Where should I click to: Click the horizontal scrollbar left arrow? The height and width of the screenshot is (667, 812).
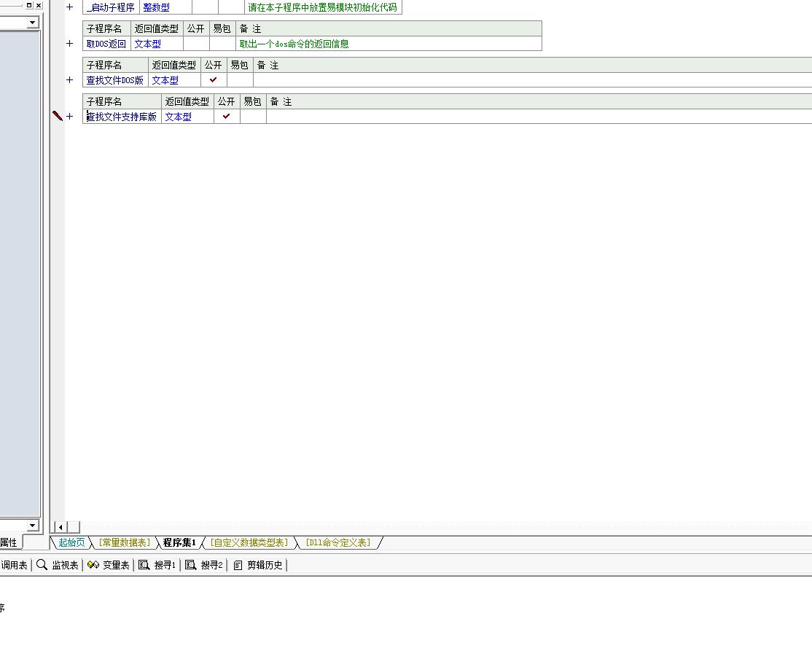[x=61, y=527]
